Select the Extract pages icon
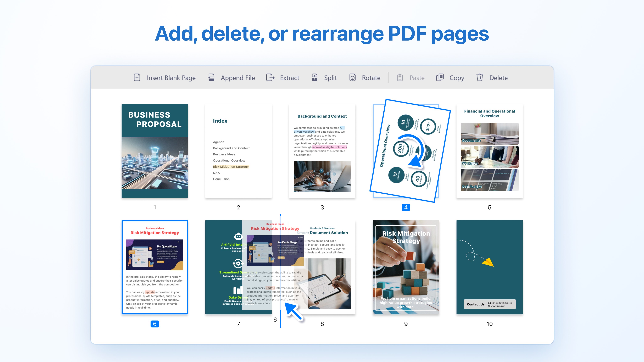Screen dimensions: 644x362 coord(270,78)
